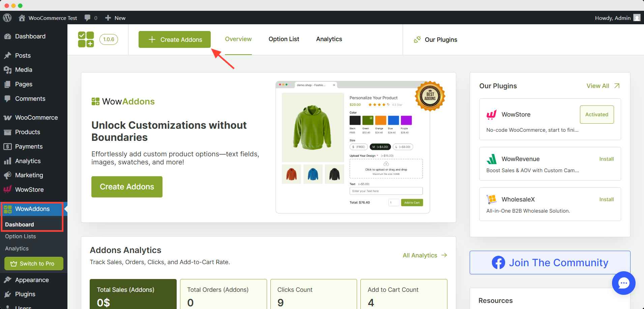Click the Analytics bar chart icon in sidebar
This screenshot has height=309, width=644.
point(7,161)
